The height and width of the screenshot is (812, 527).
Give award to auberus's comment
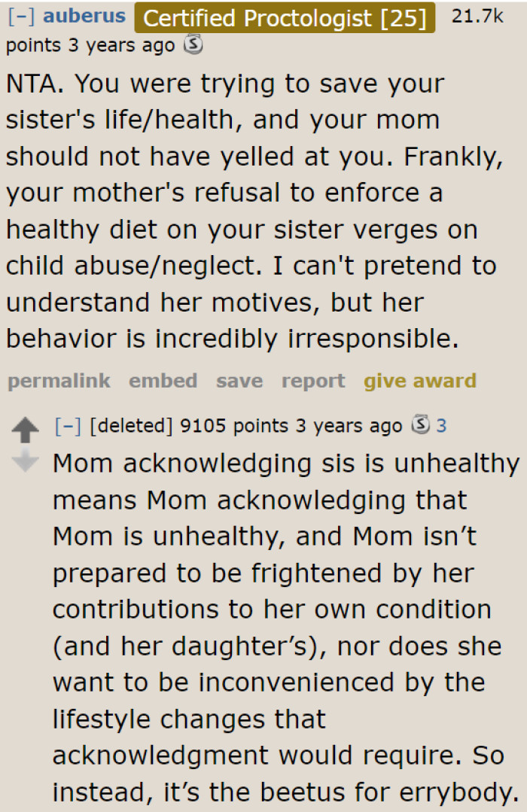pyautogui.click(x=419, y=382)
